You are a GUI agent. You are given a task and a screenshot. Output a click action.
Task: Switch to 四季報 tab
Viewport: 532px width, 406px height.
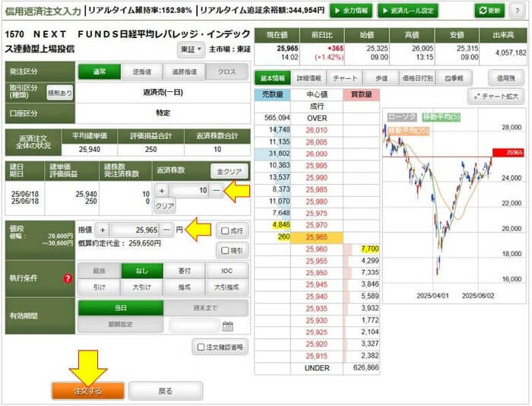454,78
